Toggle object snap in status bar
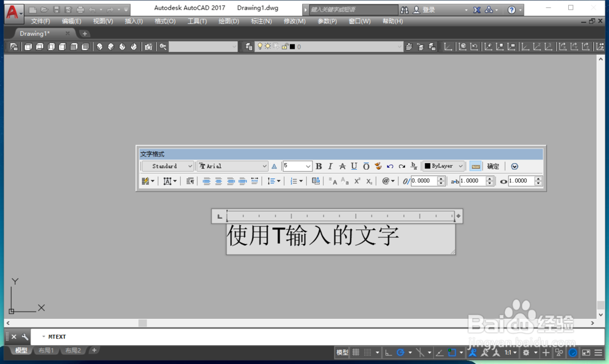 (452, 352)
